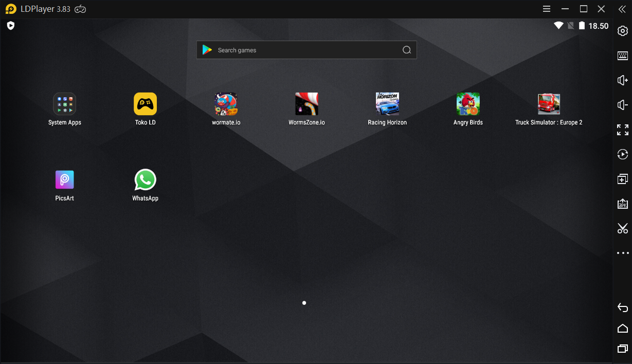
Task: Open Angry Birds app
Action: (x=468, y=104)
